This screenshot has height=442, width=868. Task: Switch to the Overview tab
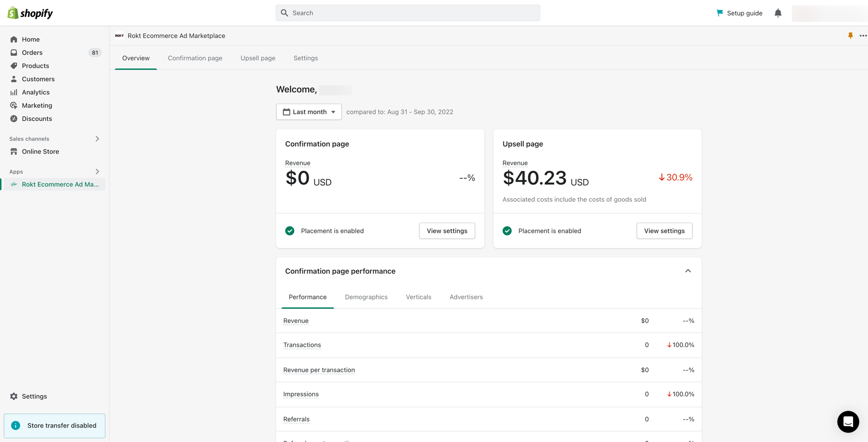coord(136,58)
